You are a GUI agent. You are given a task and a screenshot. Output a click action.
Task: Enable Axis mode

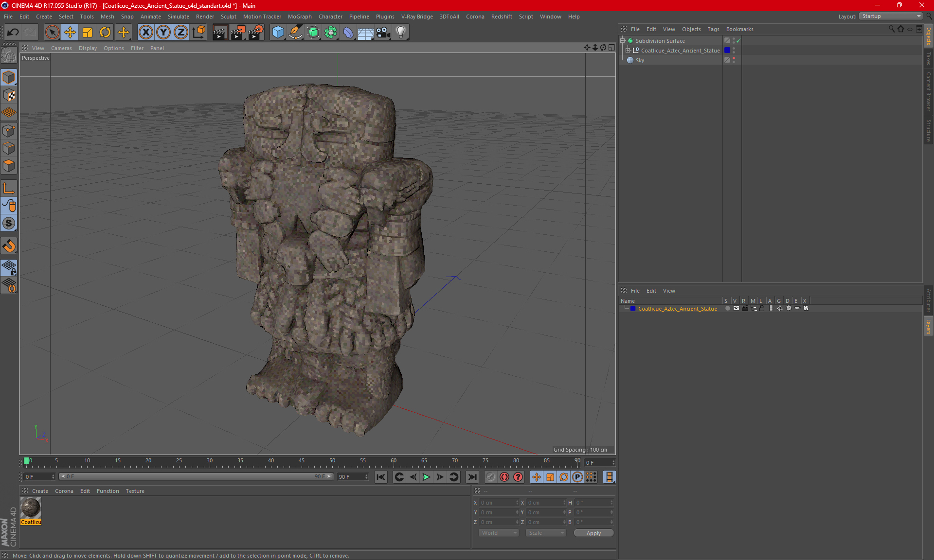point(9,188)
